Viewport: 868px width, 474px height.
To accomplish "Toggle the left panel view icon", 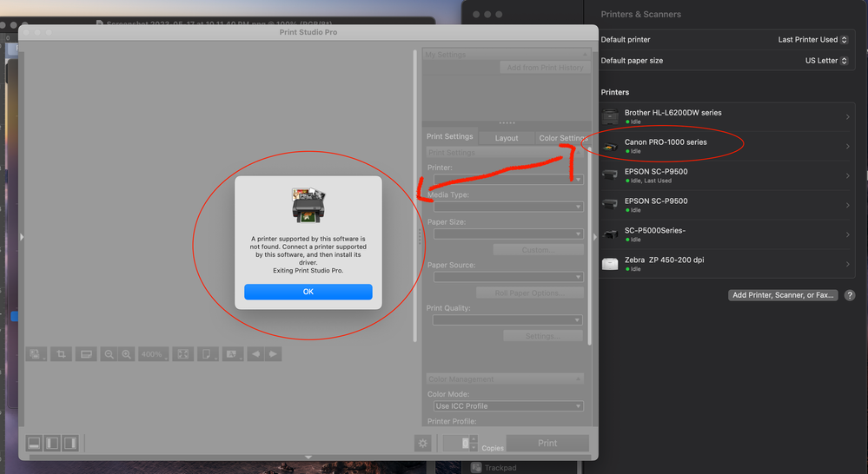I will pos(52,443).
